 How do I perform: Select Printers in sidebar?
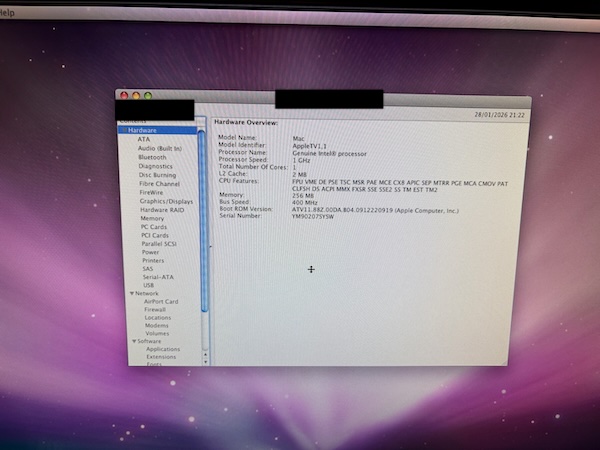[x=153, y=260]
